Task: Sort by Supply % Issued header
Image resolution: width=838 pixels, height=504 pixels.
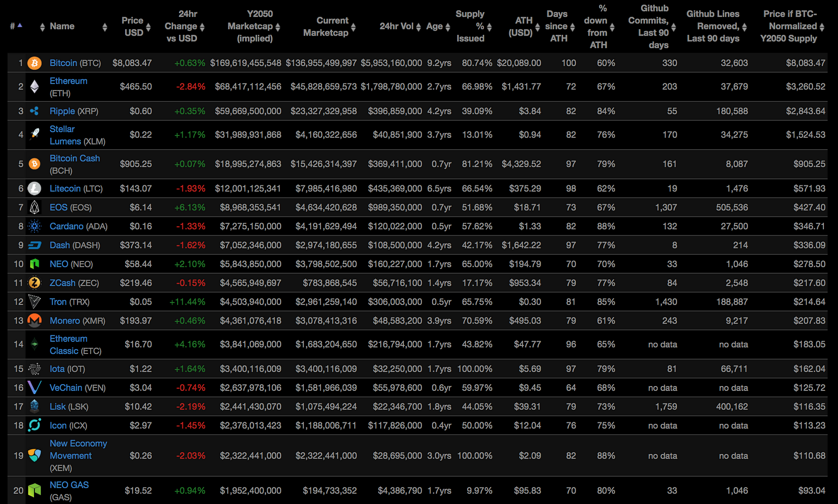Action: click(473, 26)
